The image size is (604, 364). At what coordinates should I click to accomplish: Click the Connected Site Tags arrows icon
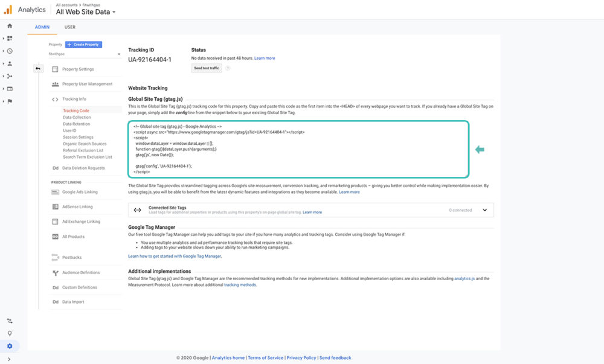[x=137, y=210]
